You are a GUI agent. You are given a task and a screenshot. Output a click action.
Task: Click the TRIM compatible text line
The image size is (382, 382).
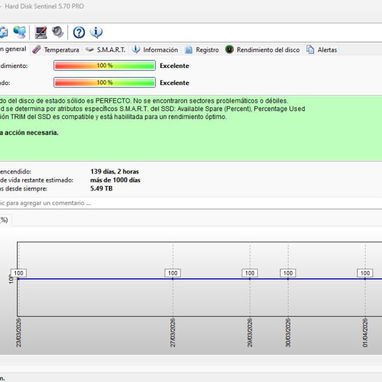click(x=113, y=117)
